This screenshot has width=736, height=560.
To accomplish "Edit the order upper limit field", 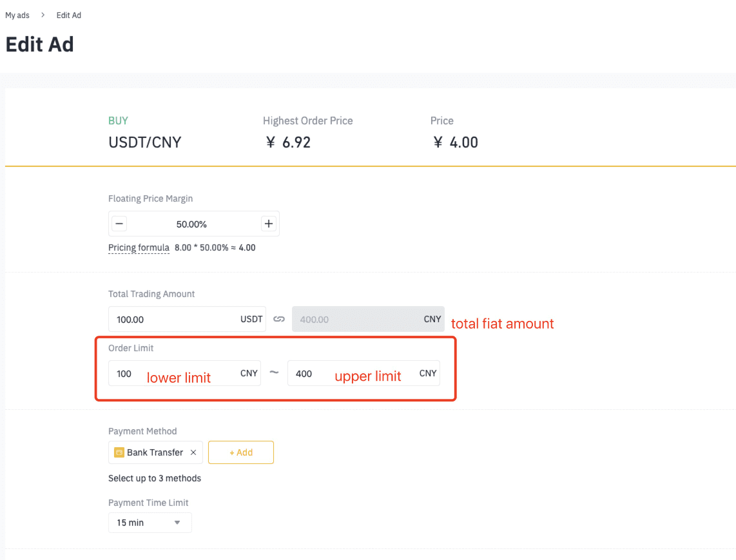I will pos(363,373).
